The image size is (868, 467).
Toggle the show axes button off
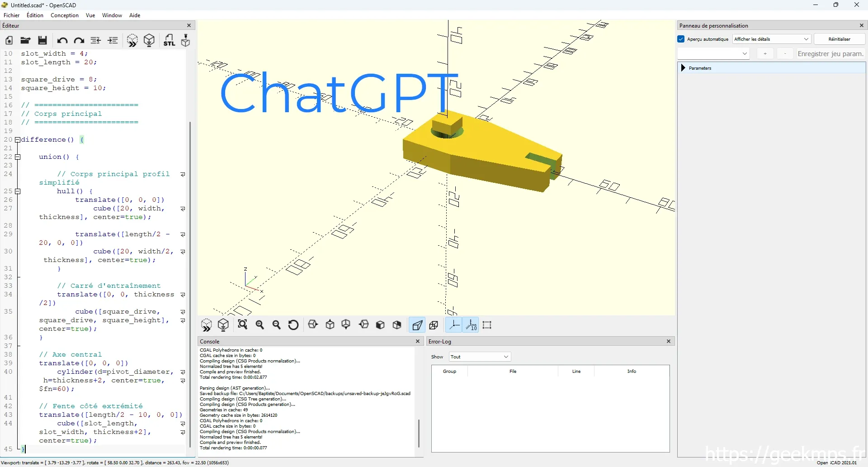(x=453, y=325)
